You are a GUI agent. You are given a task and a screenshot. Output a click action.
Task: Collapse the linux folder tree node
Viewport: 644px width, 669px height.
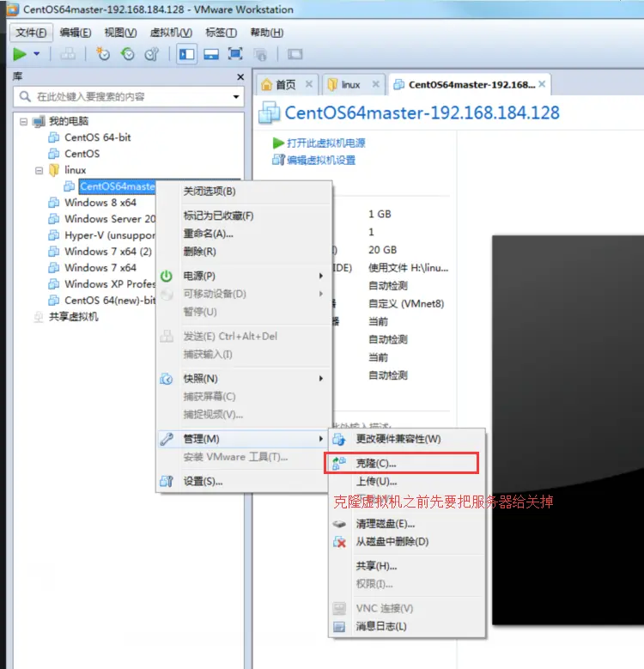point(39,171)
